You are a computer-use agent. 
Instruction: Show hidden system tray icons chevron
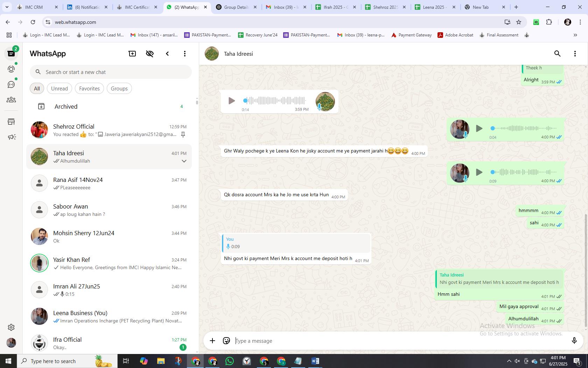point(509,361)
